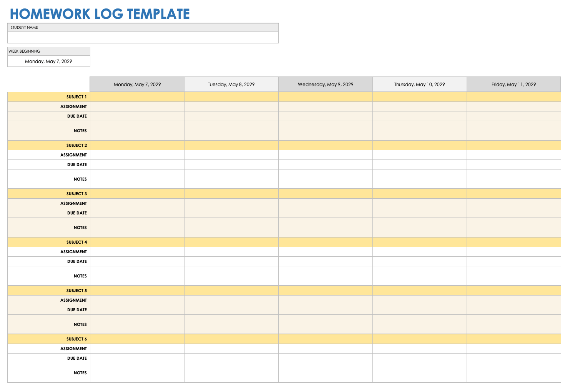
Task: Select the Tuesday, May 8, 2029 column header
Action: coord(231,85)
